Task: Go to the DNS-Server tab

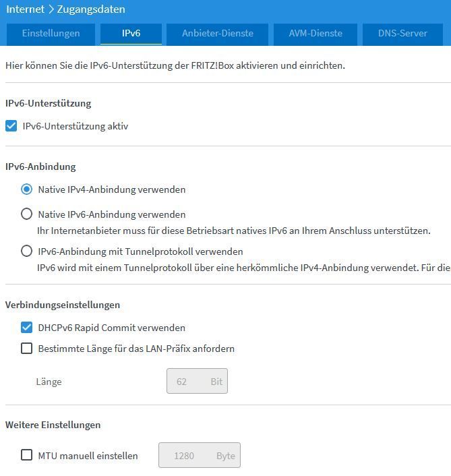Action: (x=402, y=33)
